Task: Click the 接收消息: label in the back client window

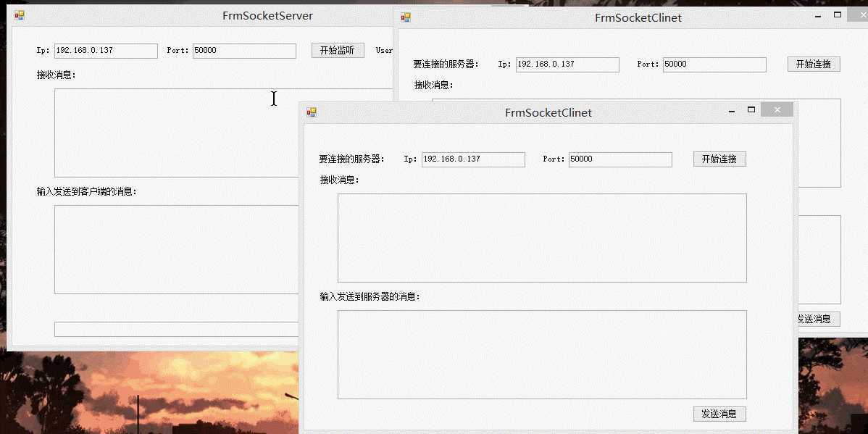Action: coord(433,85)
